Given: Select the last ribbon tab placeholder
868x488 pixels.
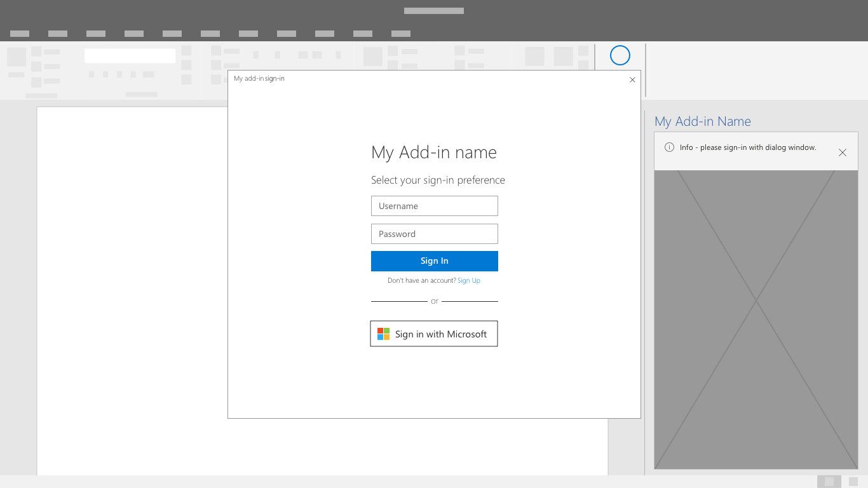Looking at the screenshot, I should [400, 34].
